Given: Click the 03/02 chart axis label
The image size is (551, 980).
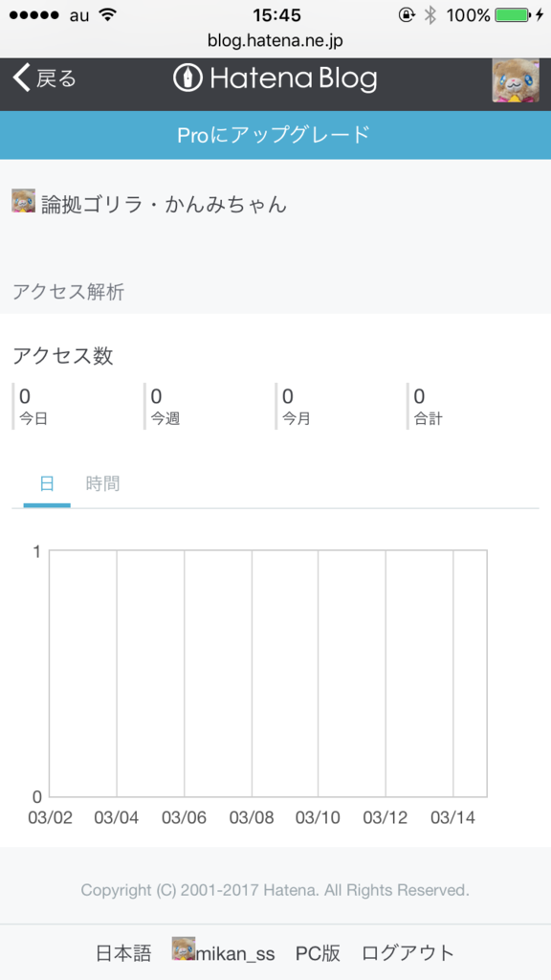Looking at the screenshot, I should [x=50, y=818].
